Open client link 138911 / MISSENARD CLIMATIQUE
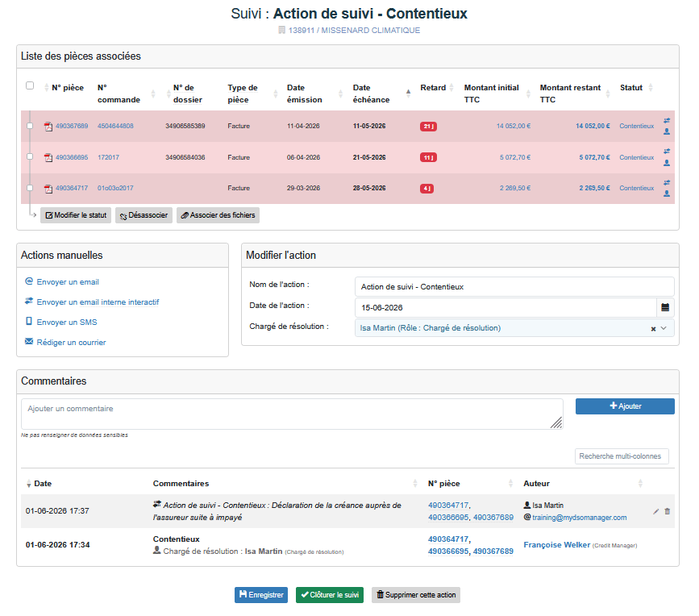Viewport: 699px width, 616px height. pyautogui.click(x=354, y=31)
